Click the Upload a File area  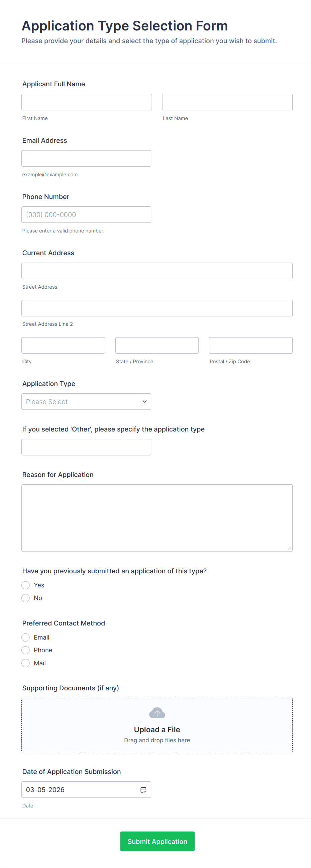pos(157,729)
